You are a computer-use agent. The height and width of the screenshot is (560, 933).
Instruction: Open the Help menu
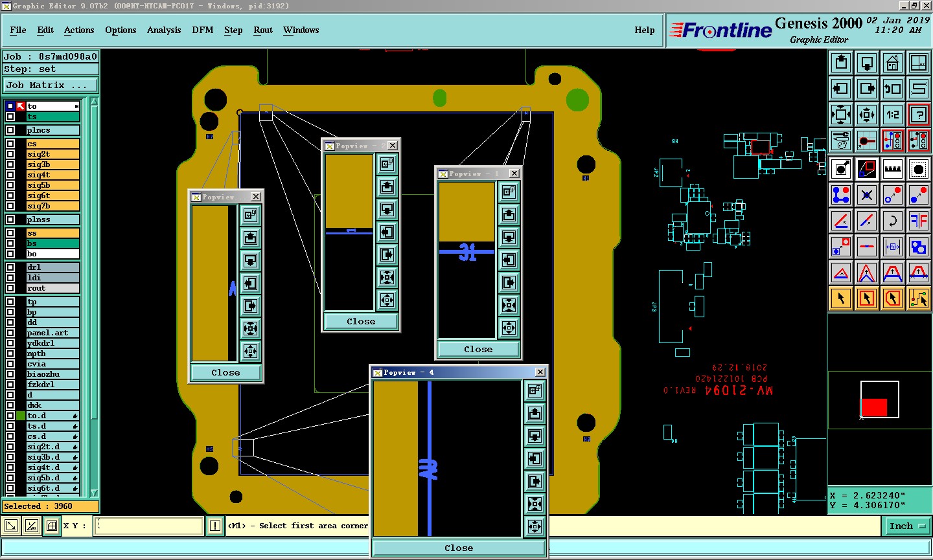tap(645, 30)
